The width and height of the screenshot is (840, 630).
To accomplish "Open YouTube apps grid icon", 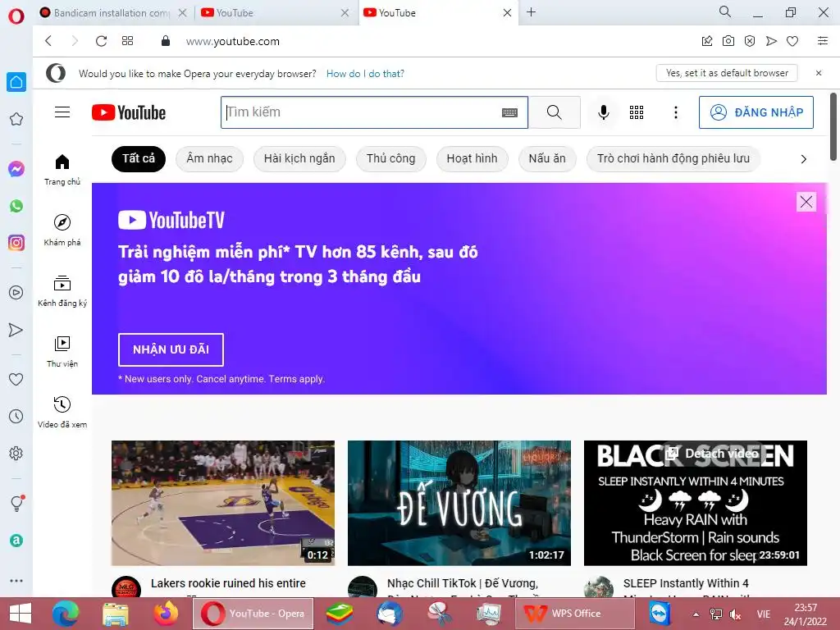I will (x=637, y=112).
